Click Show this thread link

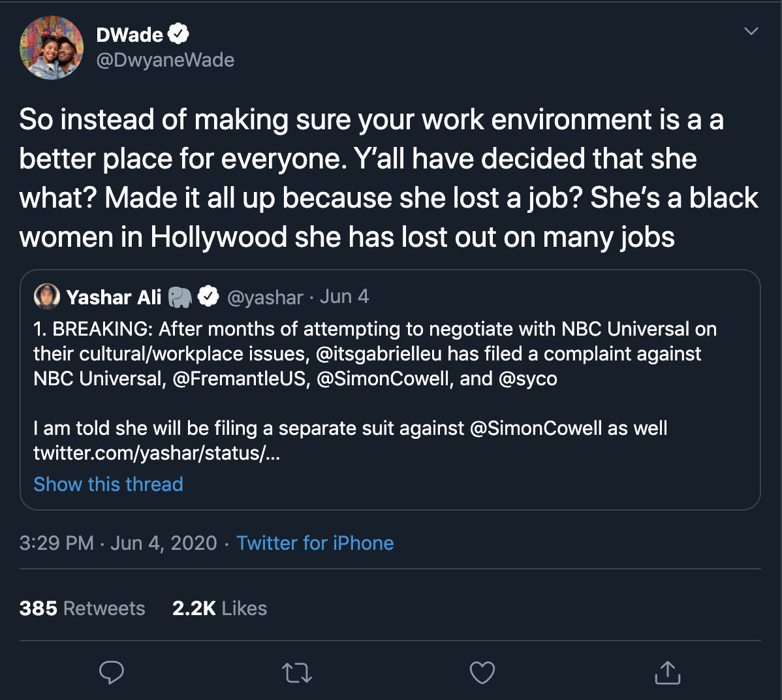click(x=108, y=485)
